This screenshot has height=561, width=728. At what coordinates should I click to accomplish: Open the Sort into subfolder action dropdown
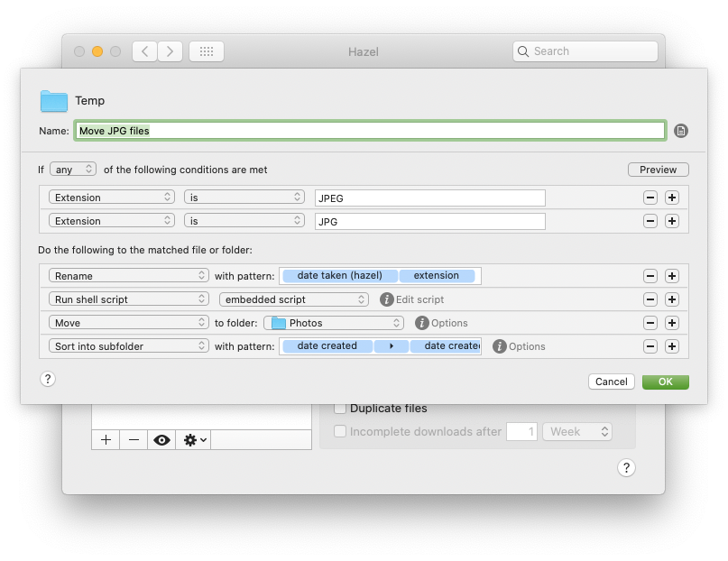[x=129, y=346]
